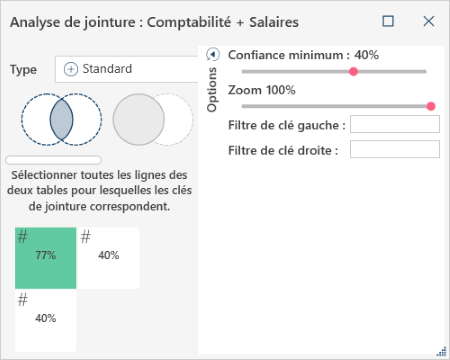Screen dimensions: 450x360
Task: Click the Zoom 100% slider handle
Action: coord(431,106)
